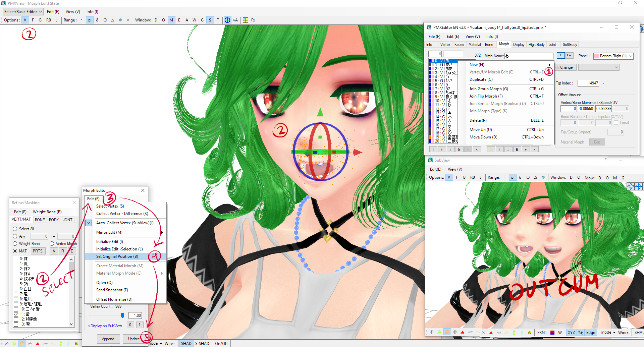Click the blue-red square icon in SubView bar

(552, 333)
